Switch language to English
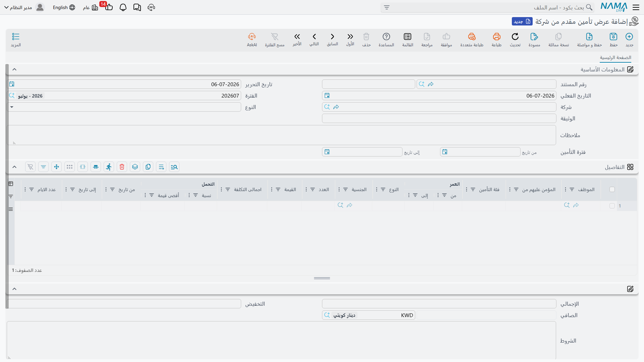This screenshot has width=644, height=362. point(64,7)
